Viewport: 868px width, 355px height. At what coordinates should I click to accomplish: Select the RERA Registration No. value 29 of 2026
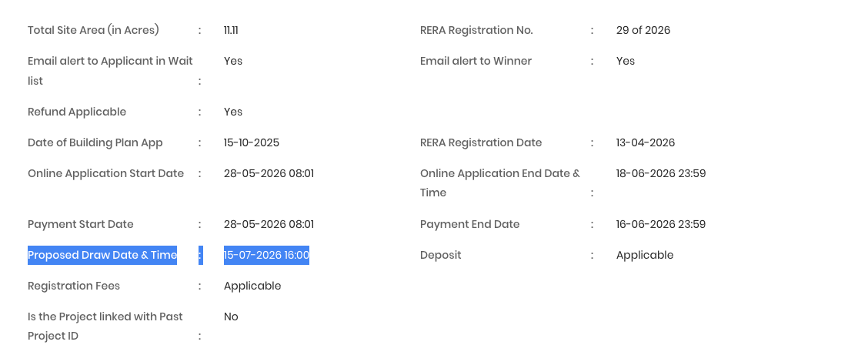tap(643, 30)
